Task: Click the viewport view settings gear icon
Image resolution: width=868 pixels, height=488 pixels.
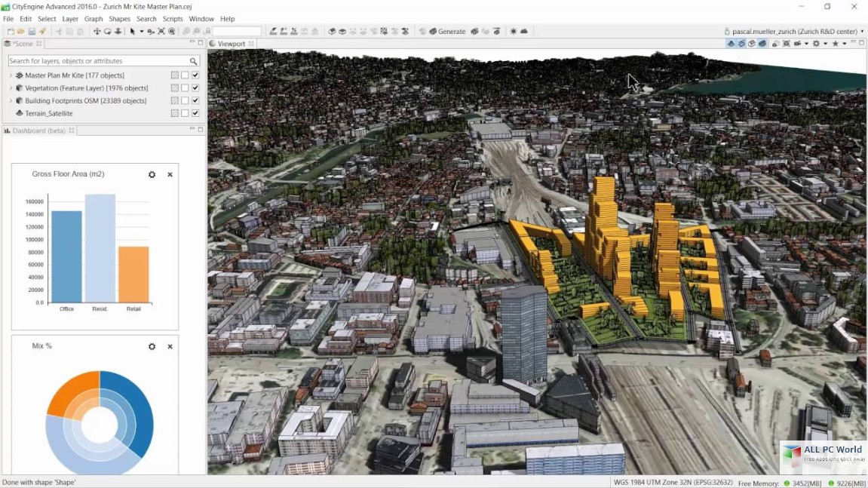Action: pyautogui.click(x=816, y=44)
